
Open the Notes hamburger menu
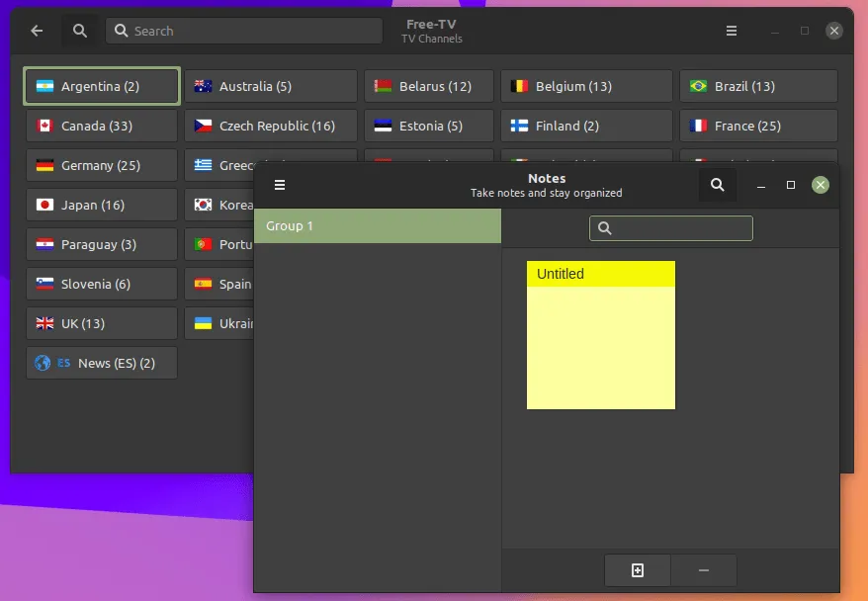pyautogui.click(x=280, y=185)
